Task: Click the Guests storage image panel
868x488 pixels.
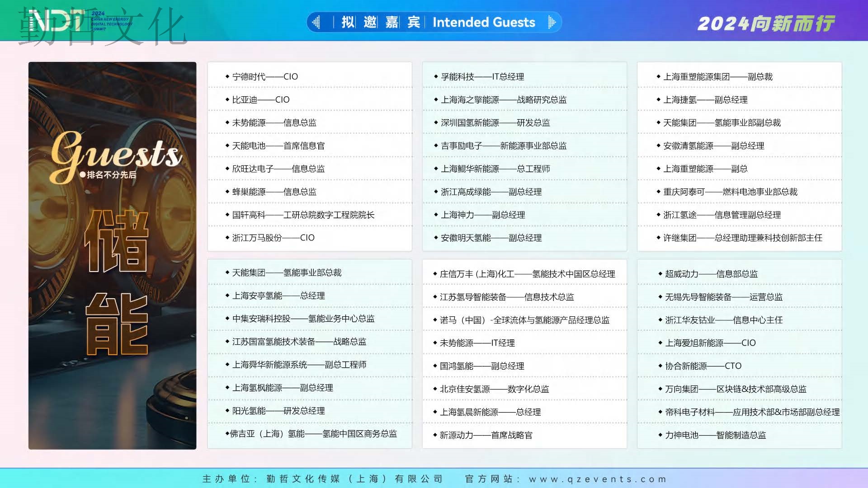Action: 112,256
